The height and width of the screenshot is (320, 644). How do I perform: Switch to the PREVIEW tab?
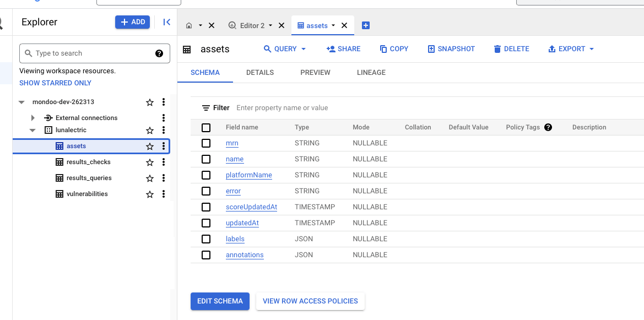[315, 72]
